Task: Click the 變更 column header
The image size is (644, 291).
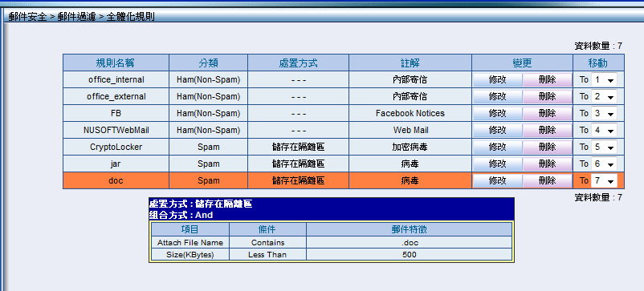Action: 523,63
